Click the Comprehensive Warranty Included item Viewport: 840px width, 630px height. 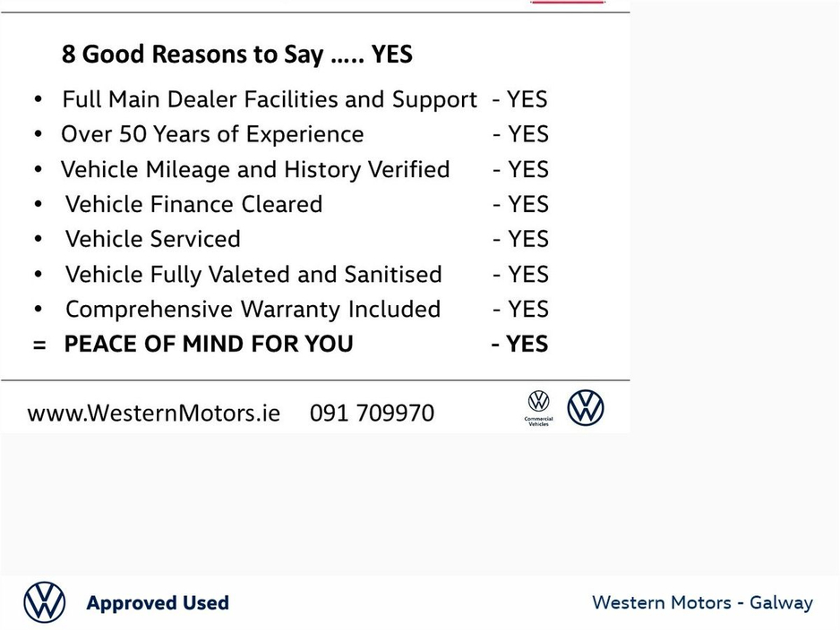point(253,310)
